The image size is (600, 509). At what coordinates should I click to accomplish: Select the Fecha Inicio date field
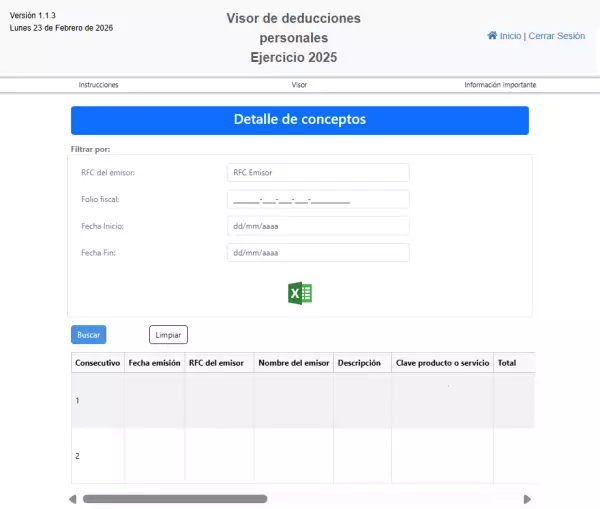tap(318, 226)
